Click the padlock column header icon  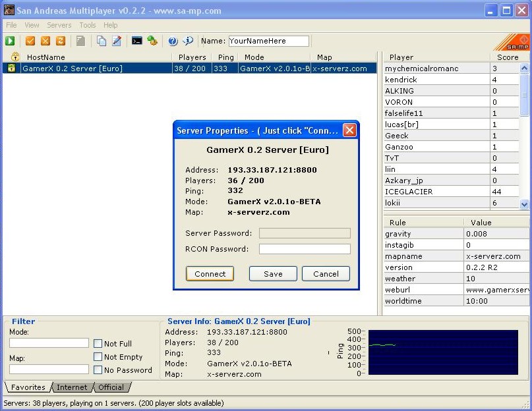[x=15, y=57]
